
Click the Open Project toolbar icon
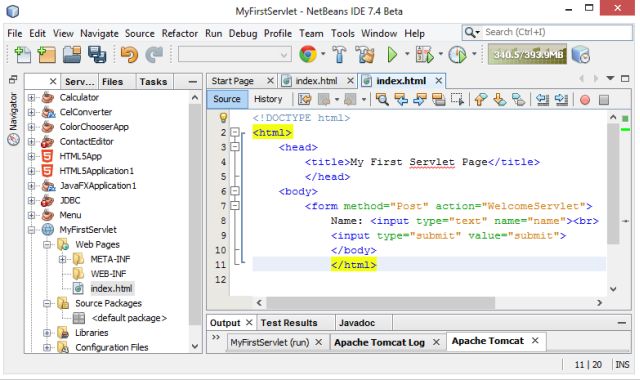(72, 54)
